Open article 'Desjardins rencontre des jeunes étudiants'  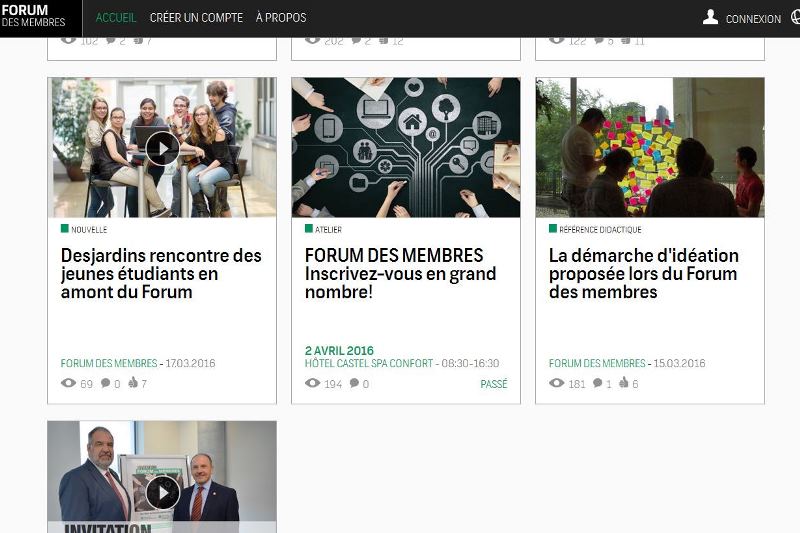coord(161,274)
